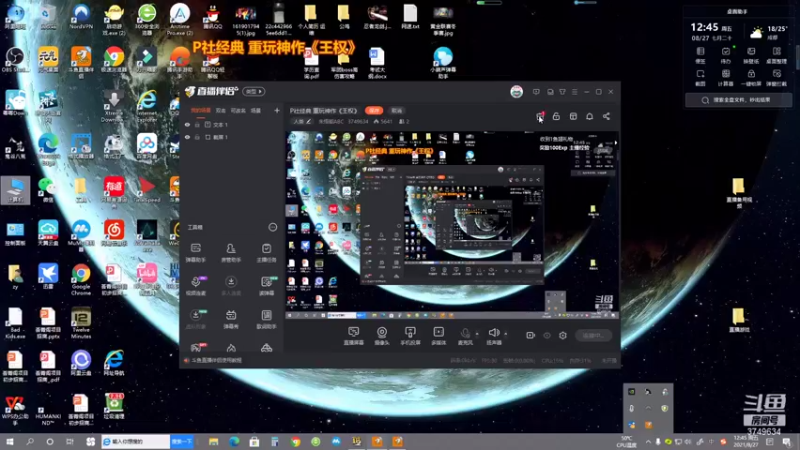The image size is (800, 450).
Task: Expand the mode pill beside the logo
Action: pos(254,91)
